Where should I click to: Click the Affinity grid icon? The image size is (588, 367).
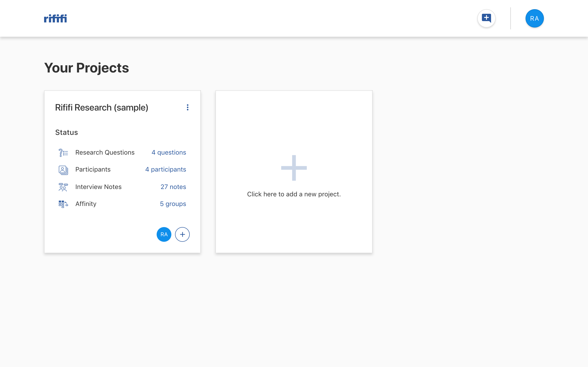[x=63, y=204]
